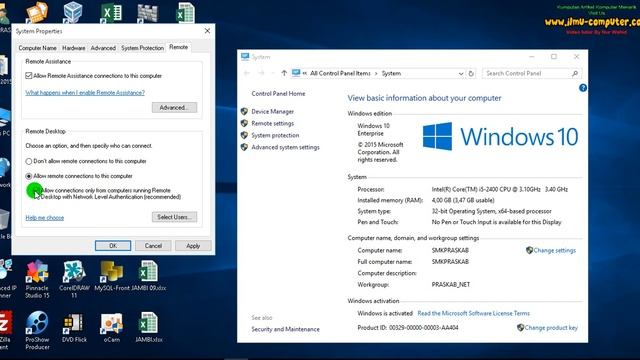Open What happens when I enable Remote Assistance link

85,93
